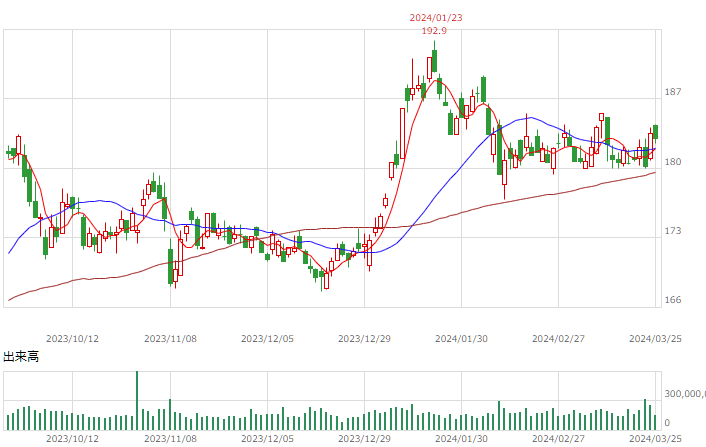Viewport: 706px width, 447px height.
Task: Select the 2023/11/08 date on price chart axis
Action: [170, 339]
